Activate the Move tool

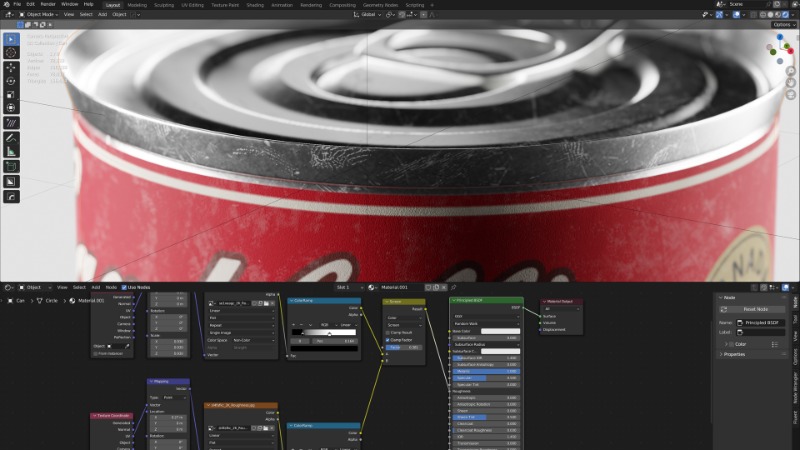(12, 68)
